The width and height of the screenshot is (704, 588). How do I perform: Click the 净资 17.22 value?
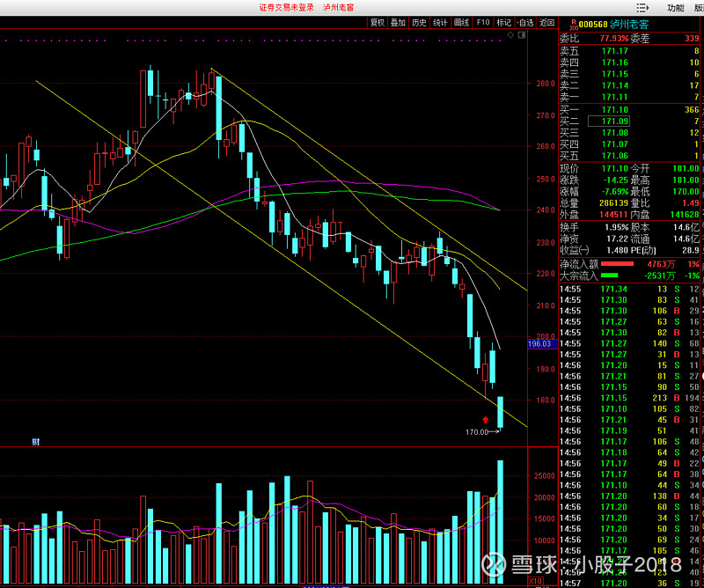click(x=618, y=239)
